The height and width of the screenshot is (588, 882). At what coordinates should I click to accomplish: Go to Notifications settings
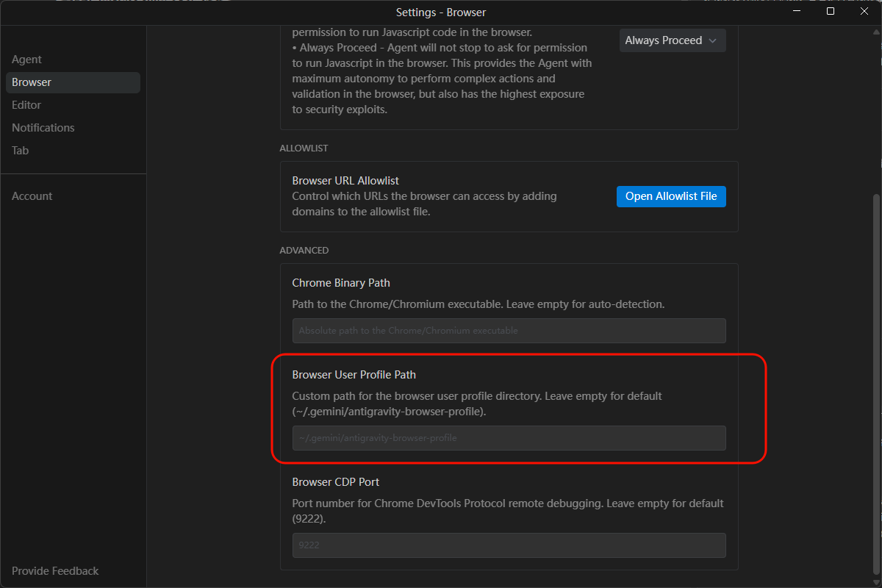click(x=43, y=128)
